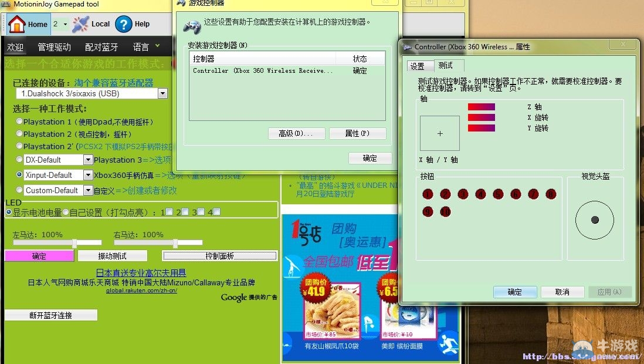644x364 pixels.
Task: Click the POV hat circle indicator
Action: pos(594,220)
